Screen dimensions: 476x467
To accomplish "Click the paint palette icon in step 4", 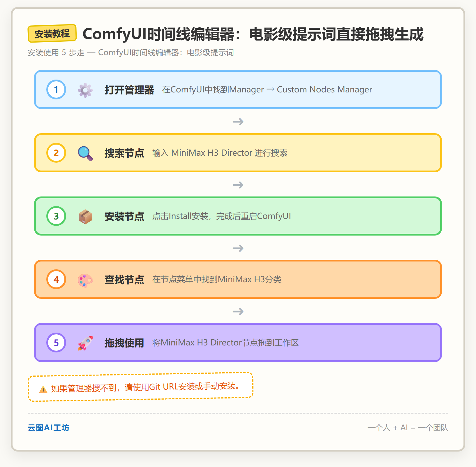I will (85, 280).
